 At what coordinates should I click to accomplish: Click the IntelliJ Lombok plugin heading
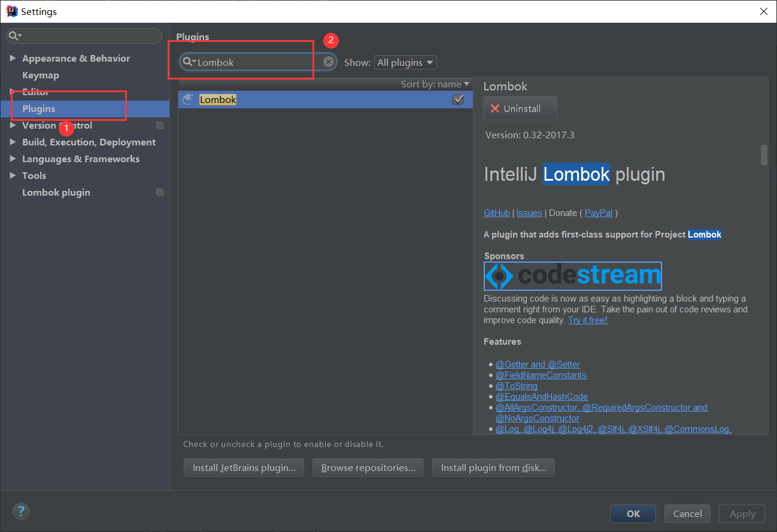tap(574, 174)
